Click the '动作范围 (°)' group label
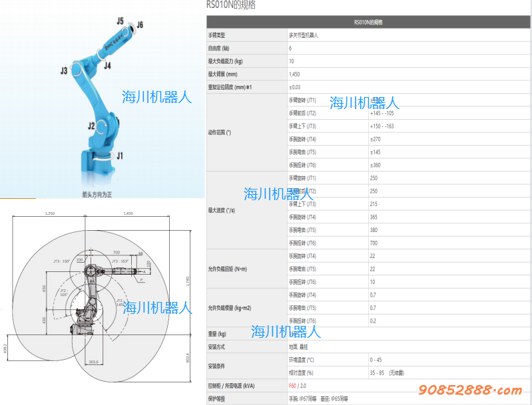Viewport: 532px width, 405px height. (x=220, y=132)
